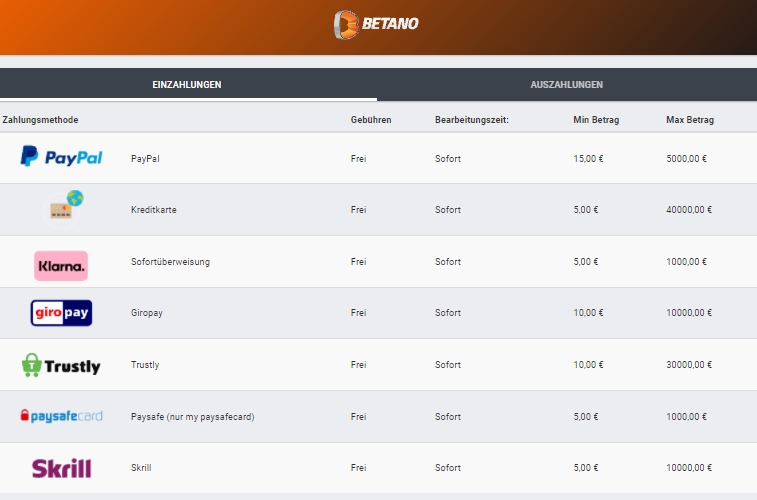This screenshot has width=757, height=500.
Task: Click Trustly's 10,00 € minimum amount
Action: pyautogui.click(x=588, y=365)
